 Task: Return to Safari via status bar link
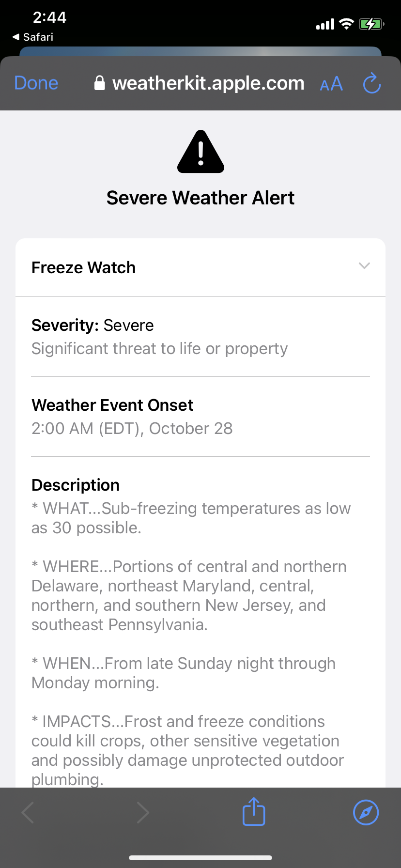[33, 37]
